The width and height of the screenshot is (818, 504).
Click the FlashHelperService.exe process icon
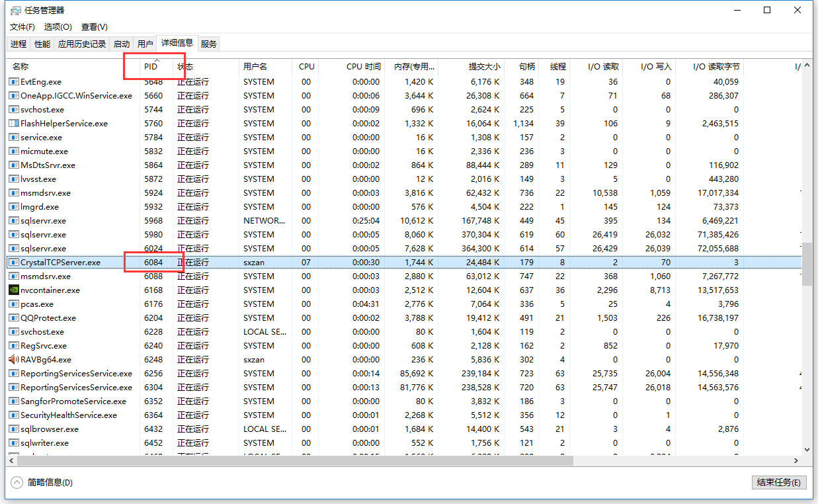click(x=14, y=124)
